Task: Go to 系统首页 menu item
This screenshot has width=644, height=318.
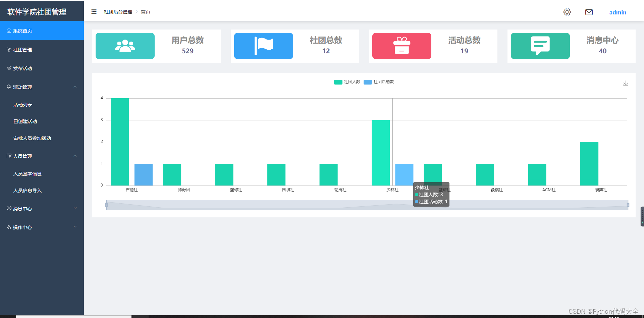Action: tap(42, 31)
